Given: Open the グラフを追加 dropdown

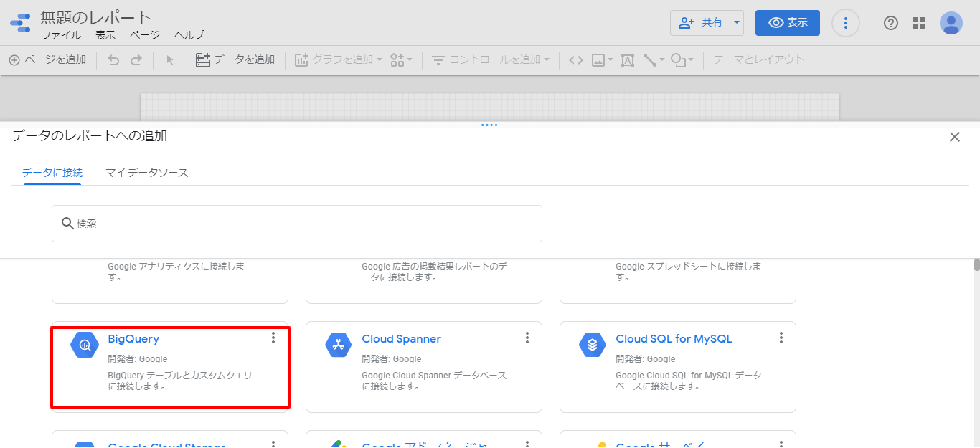Looking at the screenshot, I should click(x=339, y=60).
